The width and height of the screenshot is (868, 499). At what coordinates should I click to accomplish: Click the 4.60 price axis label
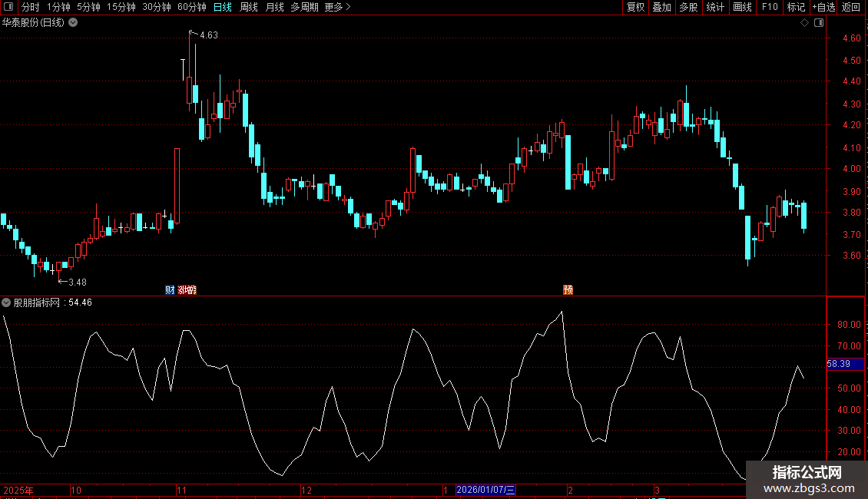pos(851,38)
